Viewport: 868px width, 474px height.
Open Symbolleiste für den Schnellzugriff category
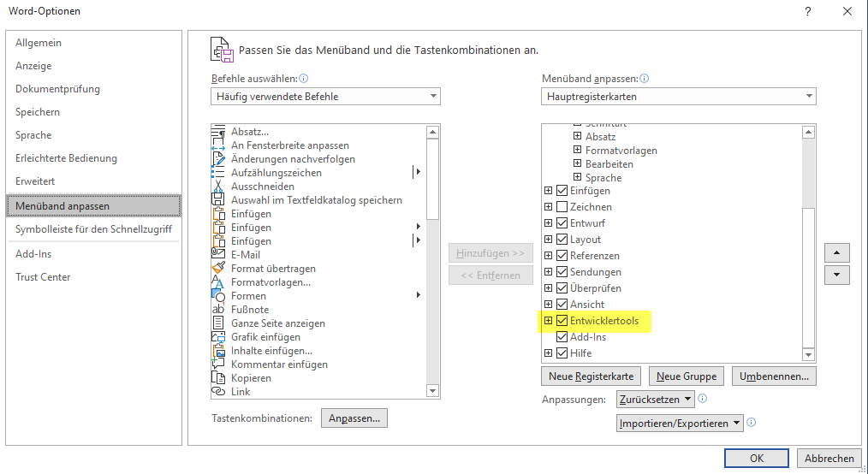pos(93,229)
